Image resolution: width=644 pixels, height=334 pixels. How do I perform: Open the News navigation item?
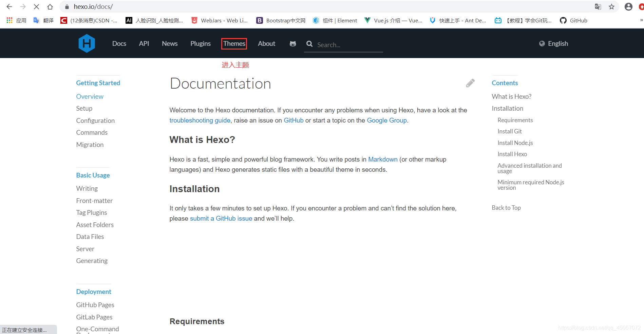click(170, 43)
